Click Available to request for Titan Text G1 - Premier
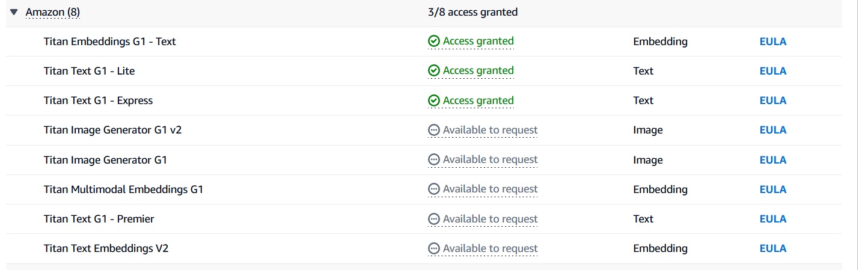 click(490, 219)
